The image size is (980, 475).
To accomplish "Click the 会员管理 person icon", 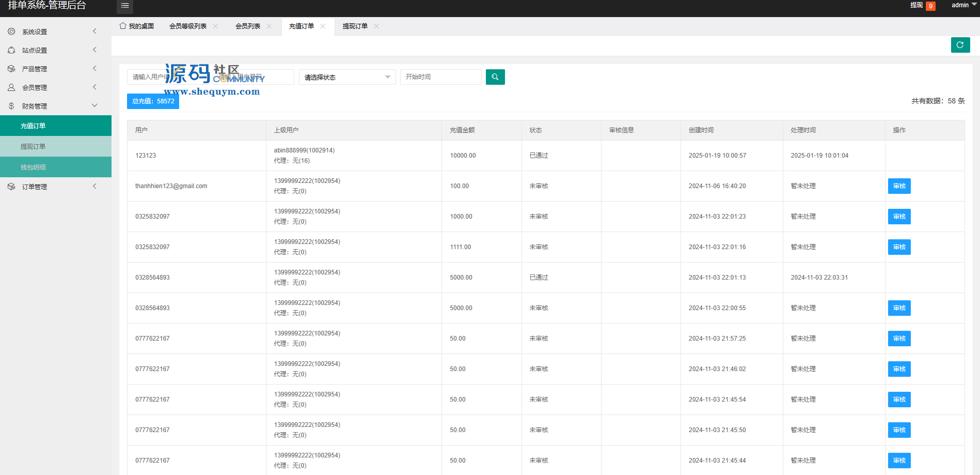I will (11, 87).
